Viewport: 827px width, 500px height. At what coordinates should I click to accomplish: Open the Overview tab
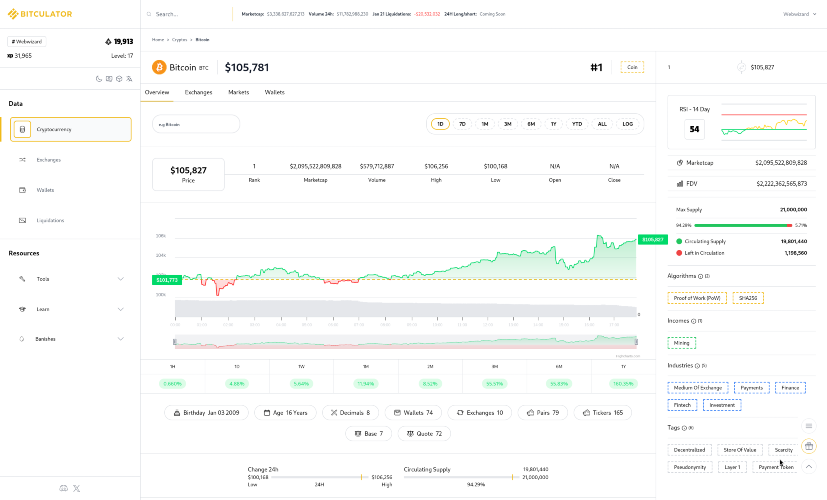(157, 92)
